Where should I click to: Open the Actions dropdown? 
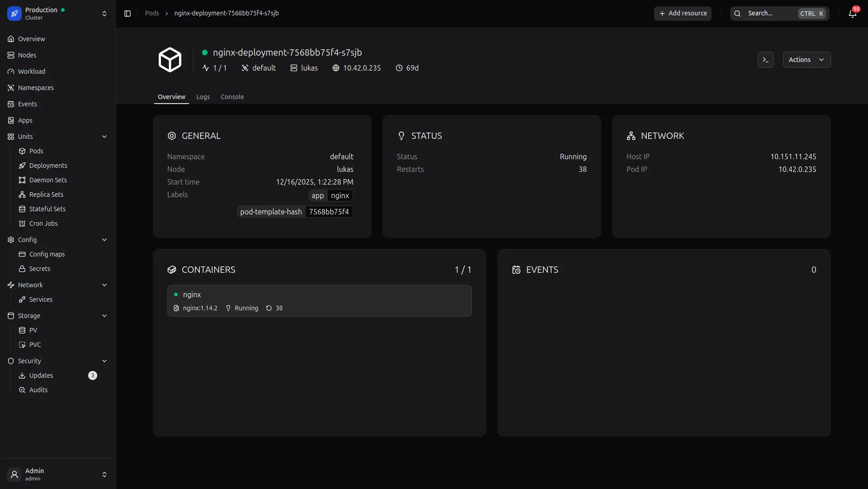(x=807, y=60)
